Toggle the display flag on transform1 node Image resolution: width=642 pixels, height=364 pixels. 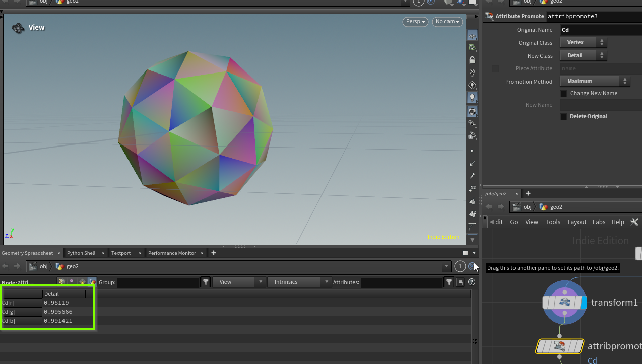(584, 302)
